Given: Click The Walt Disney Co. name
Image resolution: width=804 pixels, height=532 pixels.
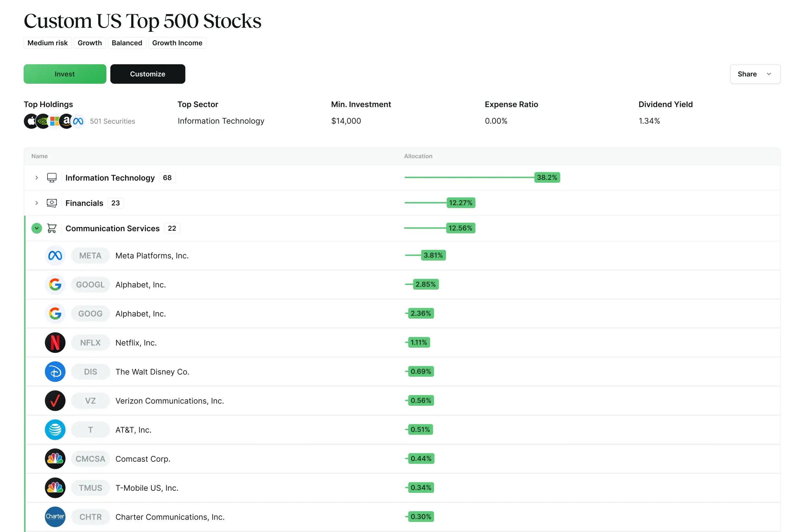Looking at the screenshot, I should click(x=152, y=372).
